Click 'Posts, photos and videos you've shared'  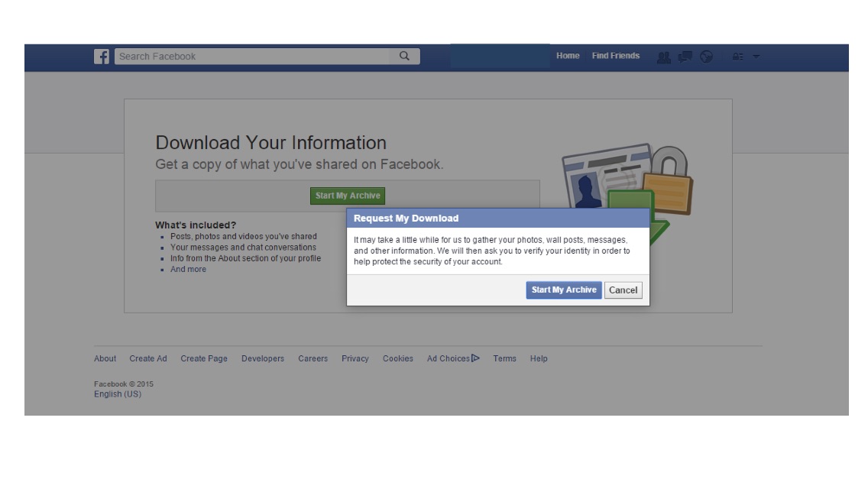tap(244, 236)
